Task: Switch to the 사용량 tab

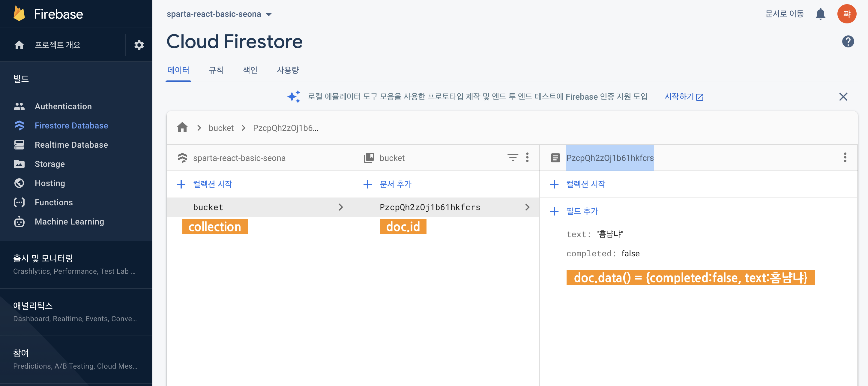Action: pyautogui.click(x=288, y=70)
